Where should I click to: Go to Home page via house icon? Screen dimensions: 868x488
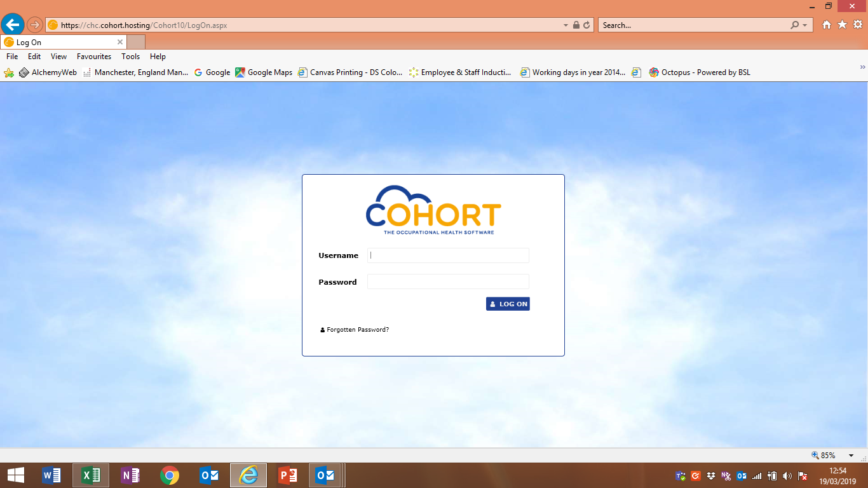coord(827,25)
